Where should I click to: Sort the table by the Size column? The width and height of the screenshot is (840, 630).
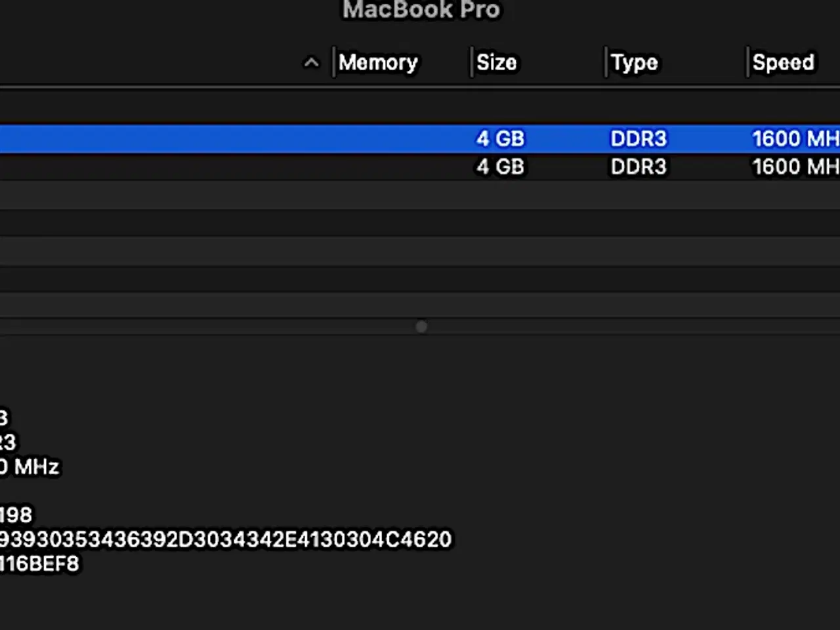coord(497,63)
